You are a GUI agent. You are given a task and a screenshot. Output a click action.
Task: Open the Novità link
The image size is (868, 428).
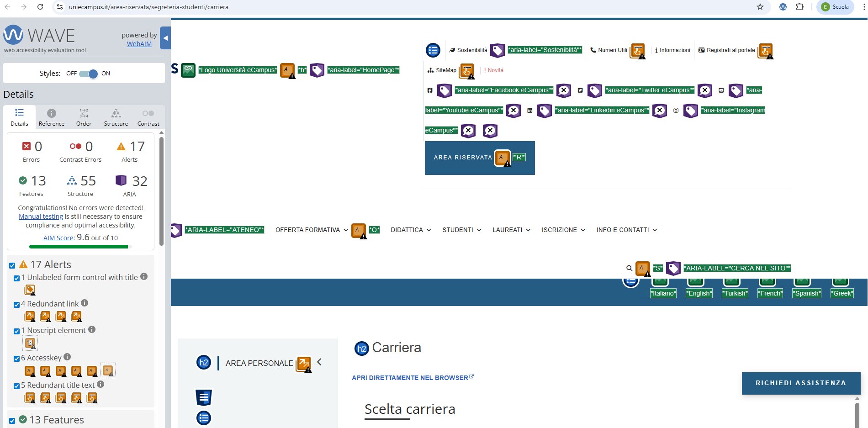[x=494, y=70]
